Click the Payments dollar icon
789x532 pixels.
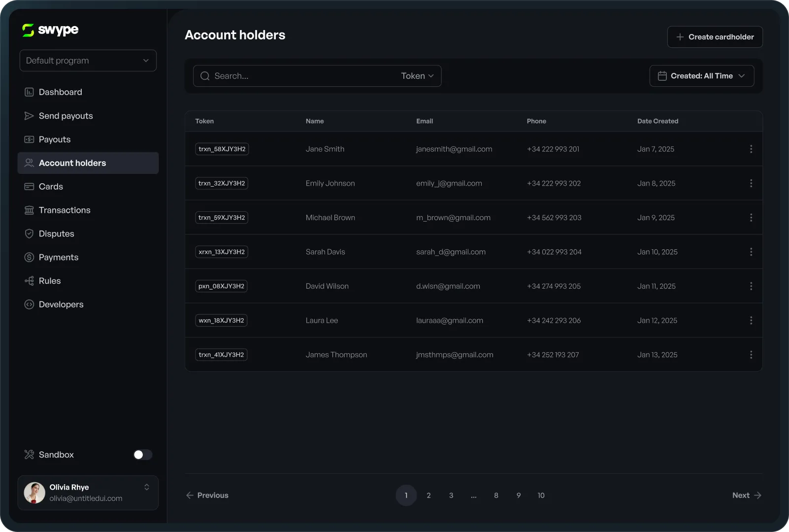(x=29, y=257)
